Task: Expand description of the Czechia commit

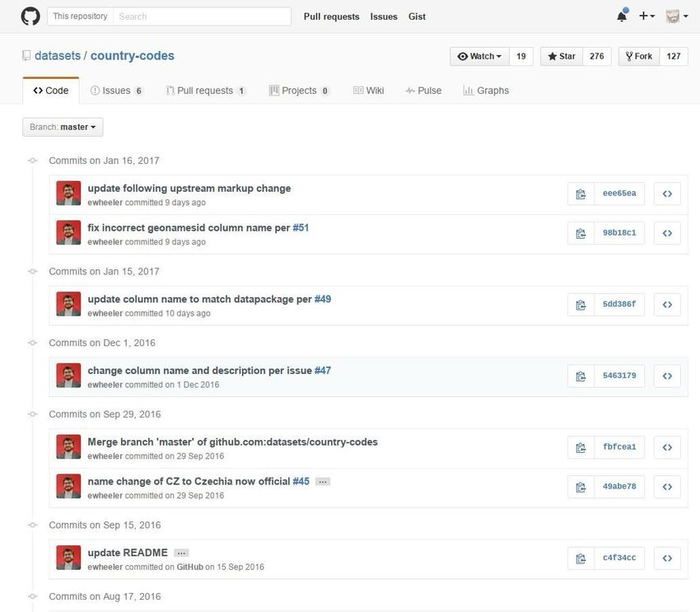Action: pyautogui.click(x=323, y=482)
